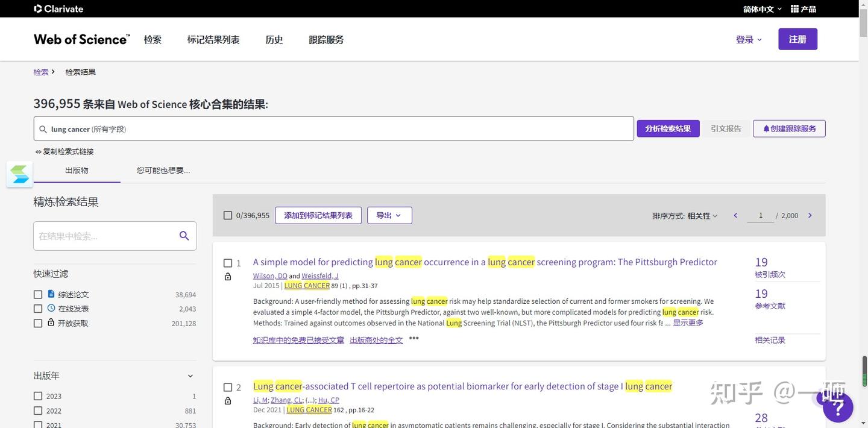This screenshot has width=868, height=428.
Task: Open the 导出 export dropdown
Action: pos(389,215)
